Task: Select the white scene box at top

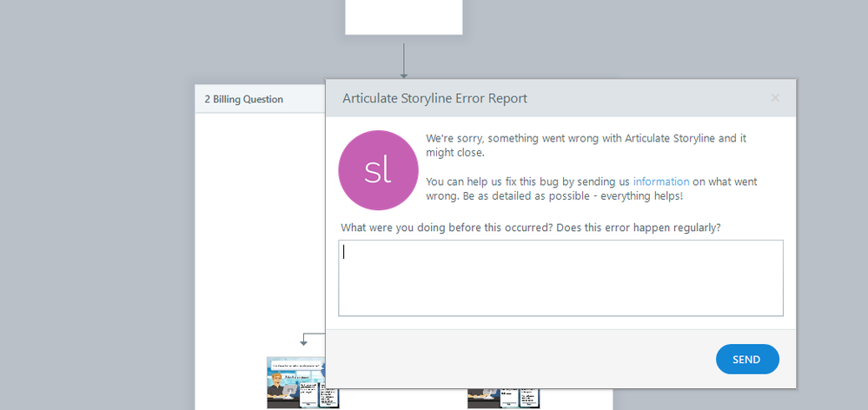Action: click(403, 17)
